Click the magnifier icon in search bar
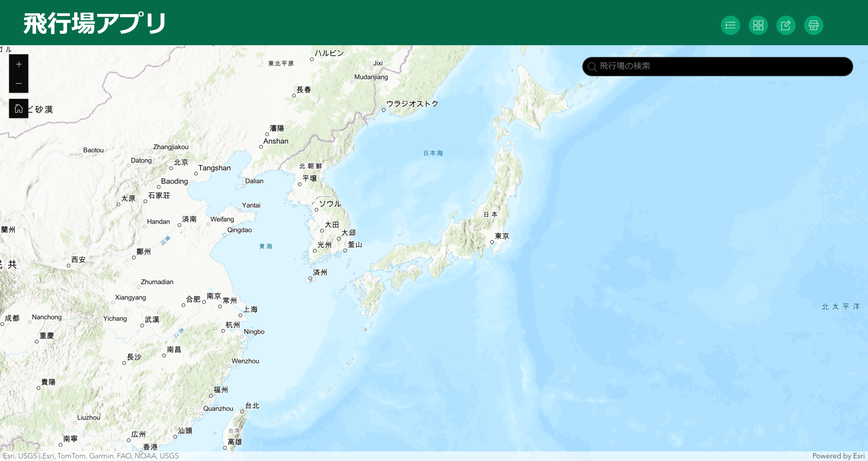The width and height of the screenshot is (868, 461). tap(592, 67)
